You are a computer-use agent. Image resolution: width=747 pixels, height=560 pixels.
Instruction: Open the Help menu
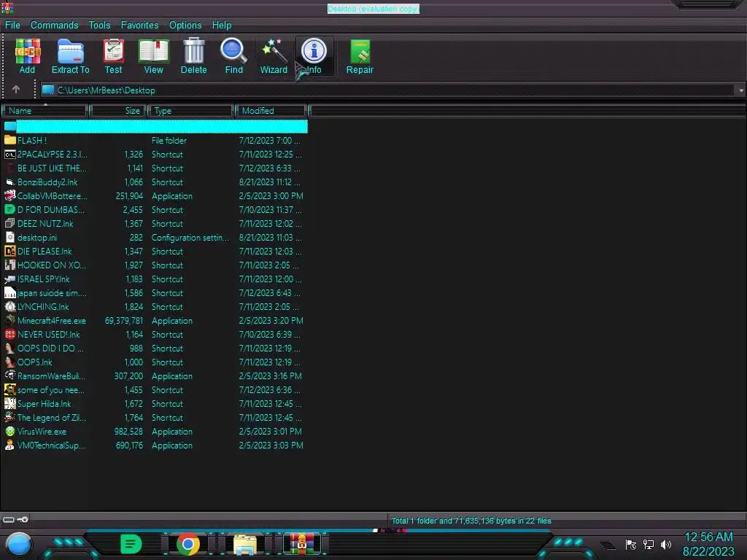pos(222,26)
